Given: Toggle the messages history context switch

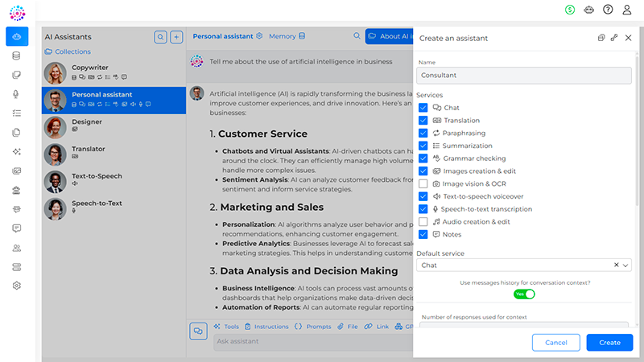Looking at the screenshot, I should coord(524,294).
